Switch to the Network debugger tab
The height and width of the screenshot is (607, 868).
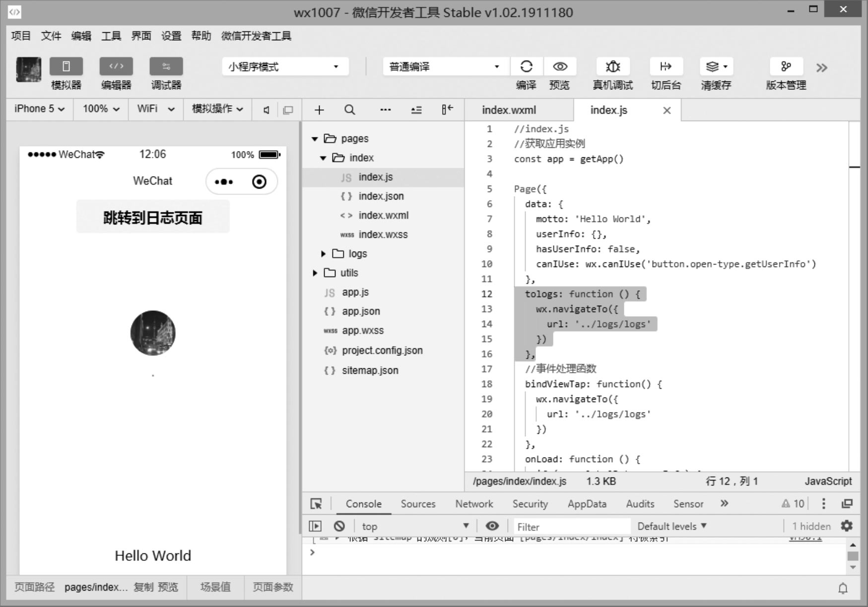click(x=474, y=504)
